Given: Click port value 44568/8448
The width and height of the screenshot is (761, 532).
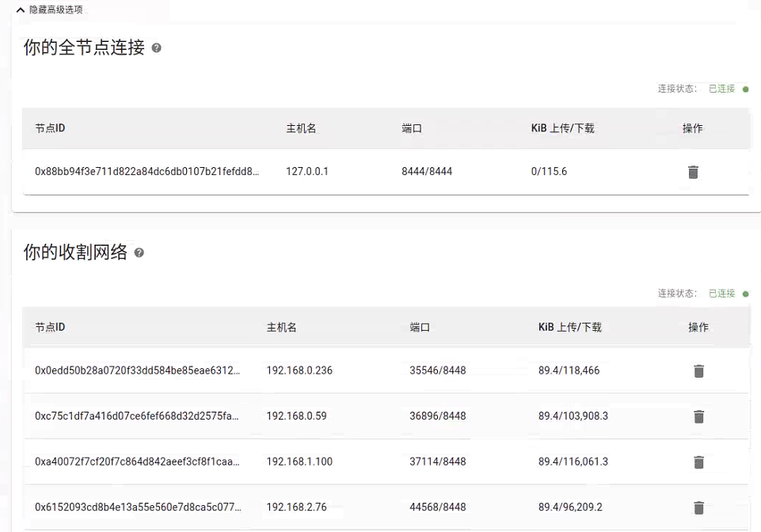Looking at the screenshot, I should coord(438,507).
